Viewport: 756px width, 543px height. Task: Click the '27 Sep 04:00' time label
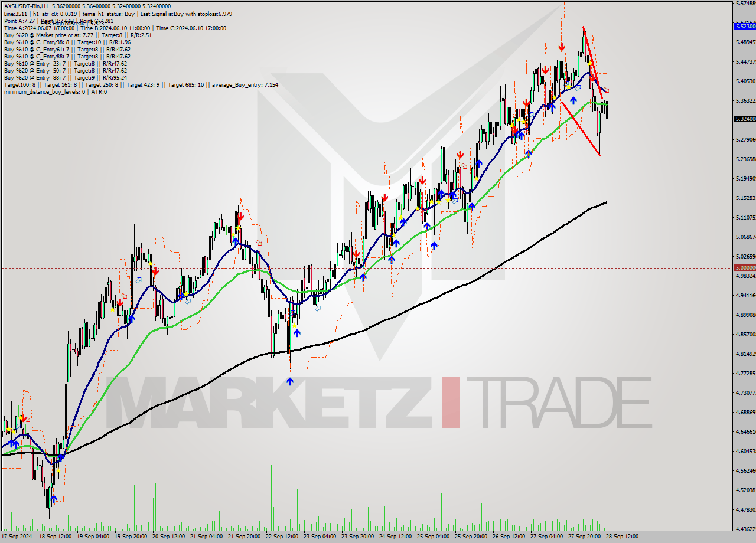click(547, 537)
